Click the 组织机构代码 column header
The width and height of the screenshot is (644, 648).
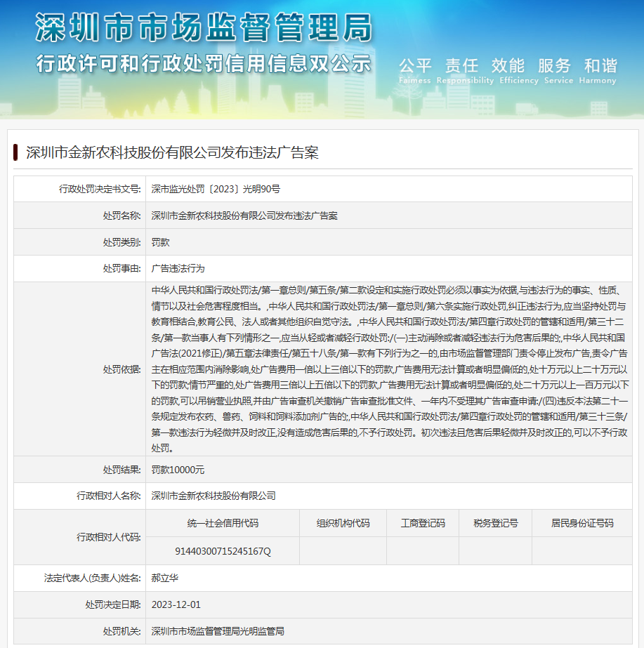(343, 523)
